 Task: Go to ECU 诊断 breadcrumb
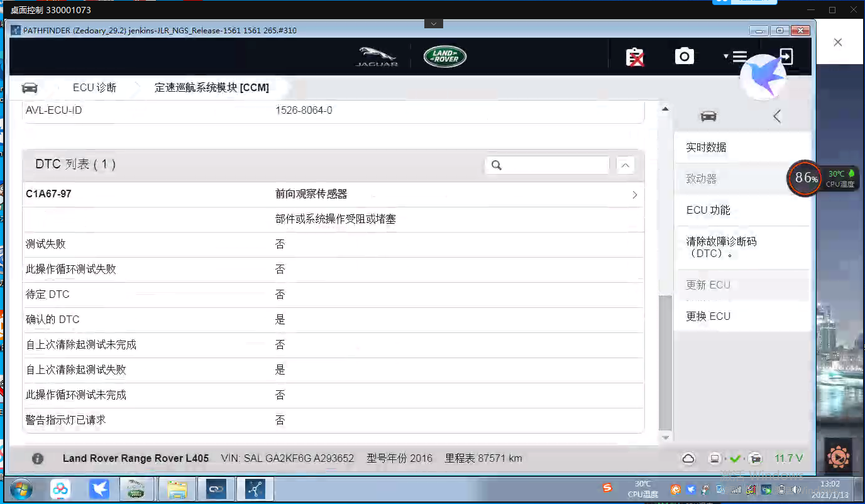[95, 87]
